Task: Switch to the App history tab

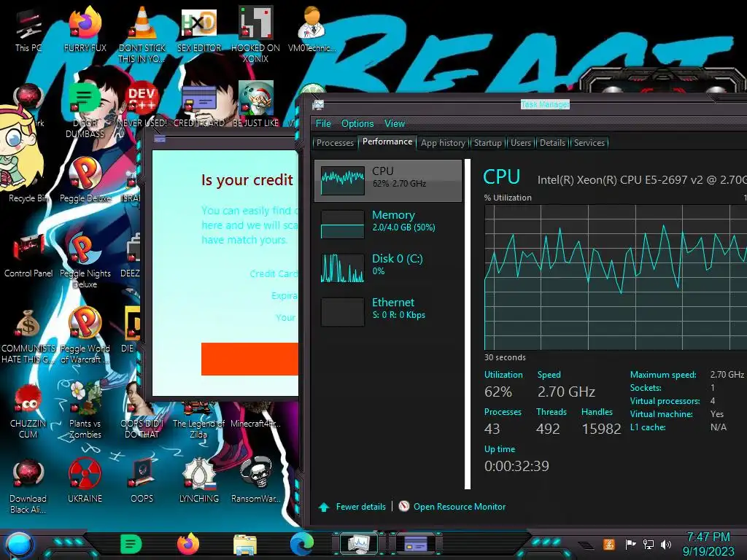Action: [443, 143]
